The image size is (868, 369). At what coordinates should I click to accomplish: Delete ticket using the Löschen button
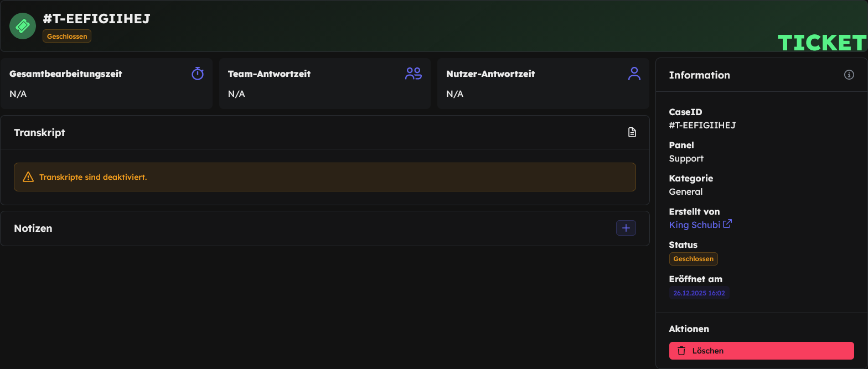761,351
